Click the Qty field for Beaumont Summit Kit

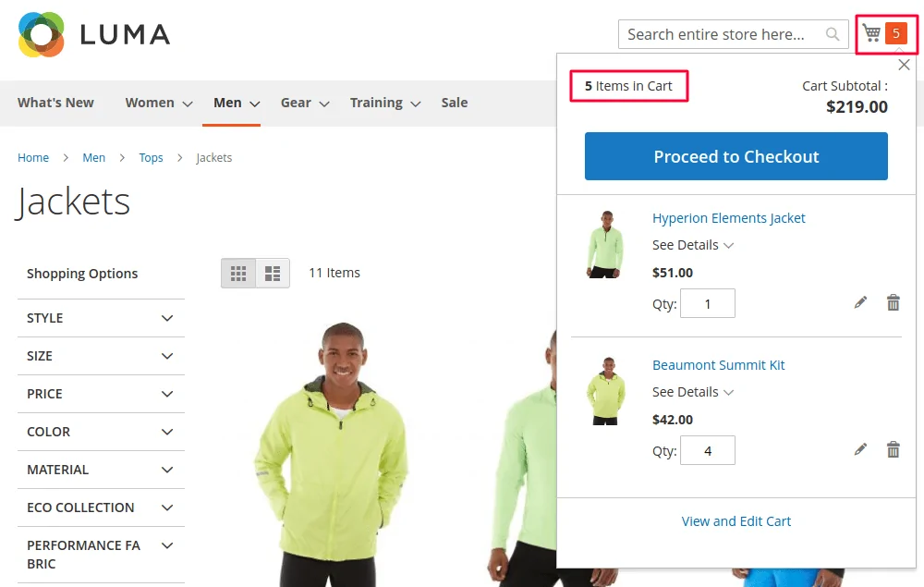click(x=708, y=450)
